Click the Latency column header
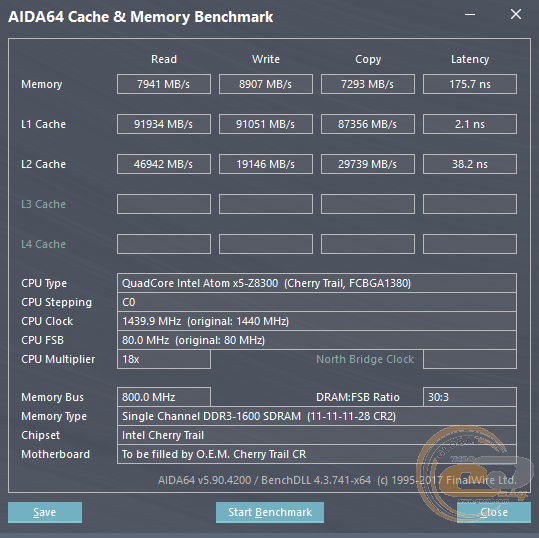Viewport: 539px width, 538px height. [470, 59]
